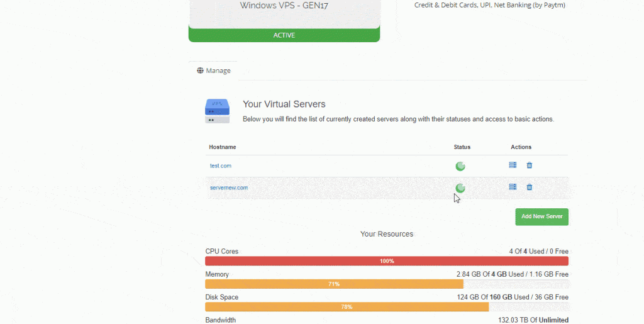Click the green ACTIVE status bar

[x=284, y=35]
